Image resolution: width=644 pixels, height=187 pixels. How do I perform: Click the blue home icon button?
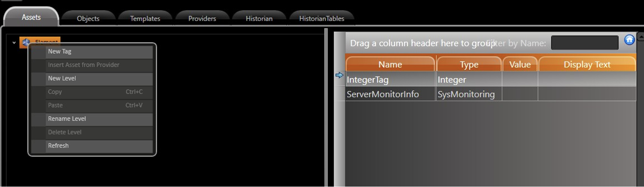pyautogui.click(x=629, y=40)
